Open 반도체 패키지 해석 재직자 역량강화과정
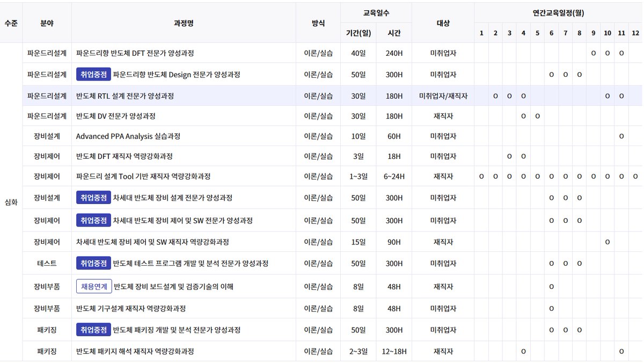644x363 pixels. pos(135,351)
